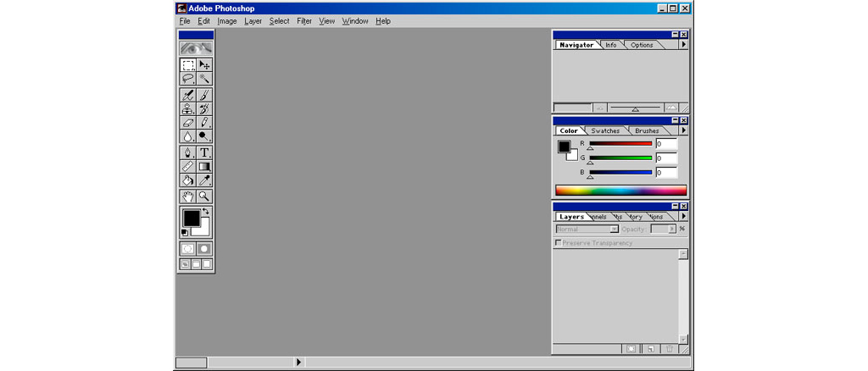Click the add layer mask icon
Screen dimensions: 868x371
[x=631, y=349]
